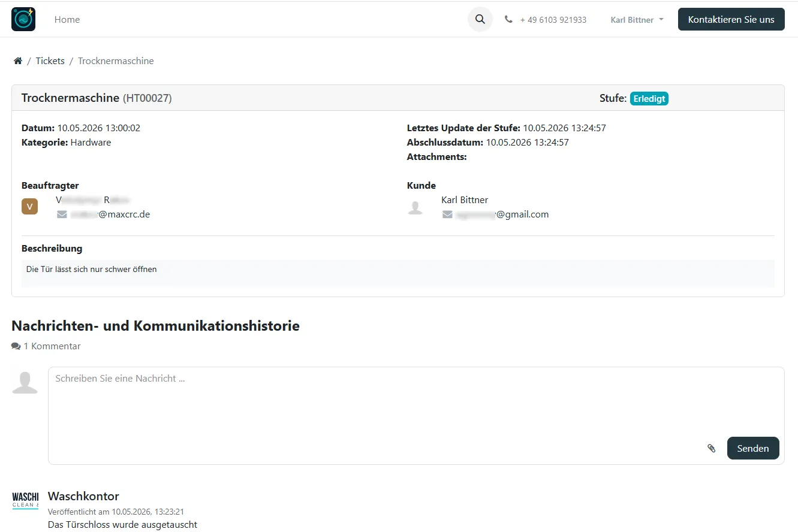Click the Waschkontor logo thumbnail
Screen dimensions: 798x532
(x=25, y=501)
